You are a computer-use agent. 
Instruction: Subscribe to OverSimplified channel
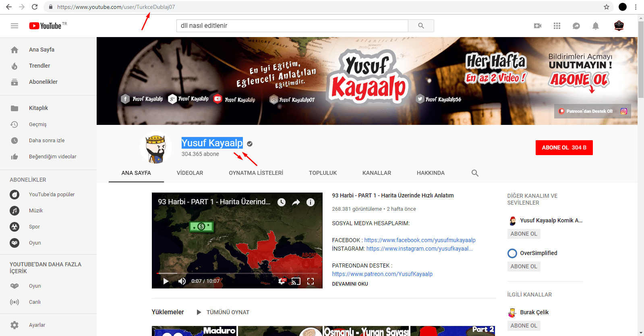pos(524,266)
